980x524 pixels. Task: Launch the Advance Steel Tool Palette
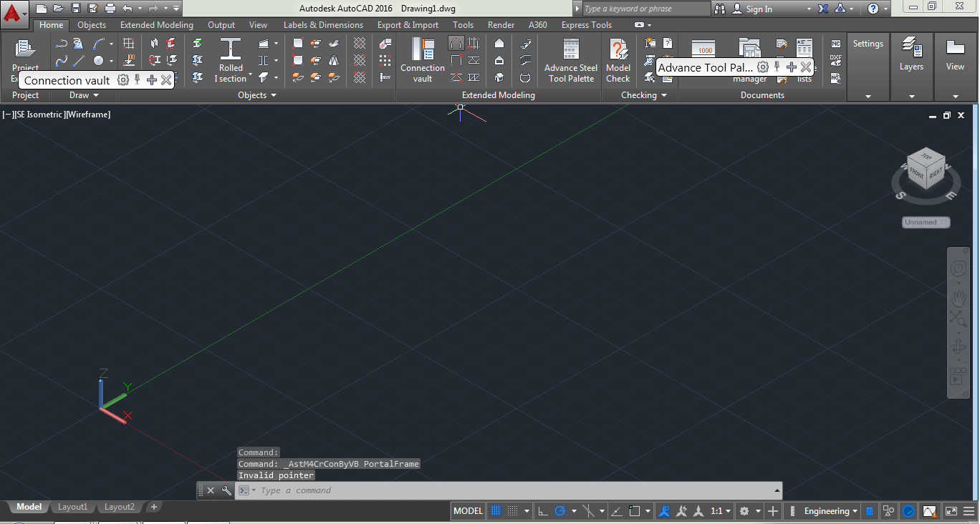(x=570, y=59)
